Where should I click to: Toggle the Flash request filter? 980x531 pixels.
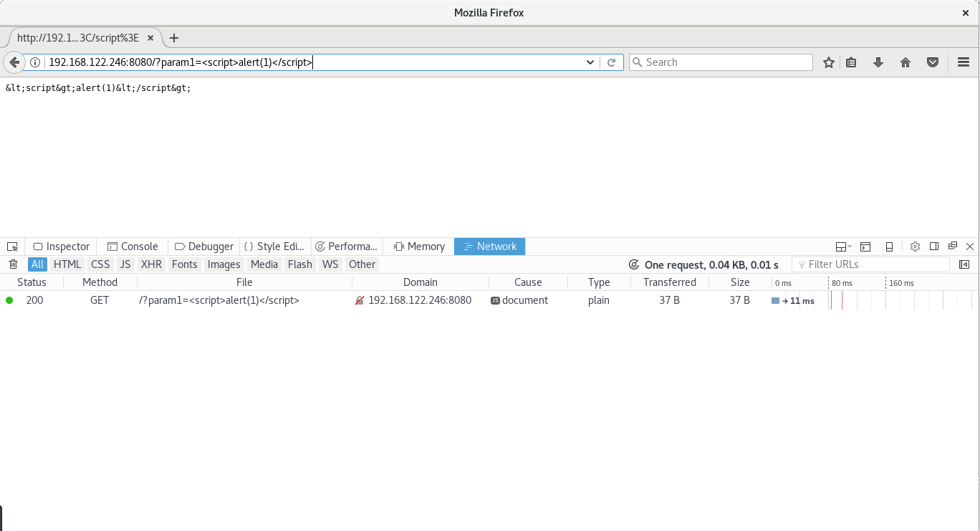[300, 264]
